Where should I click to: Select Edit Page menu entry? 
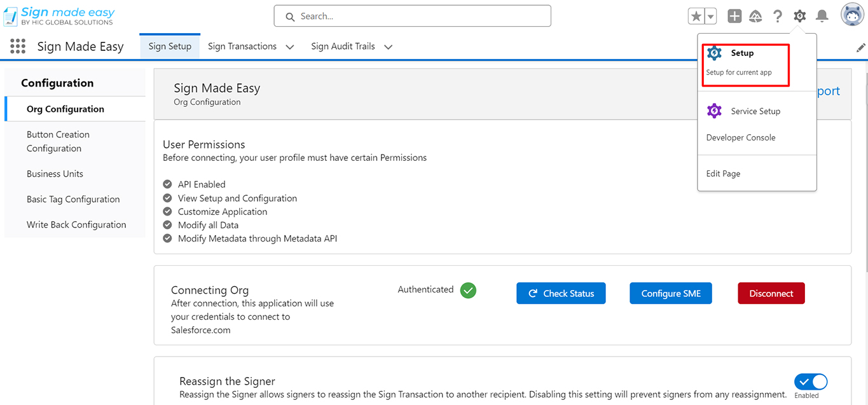(x=723, y=174)
